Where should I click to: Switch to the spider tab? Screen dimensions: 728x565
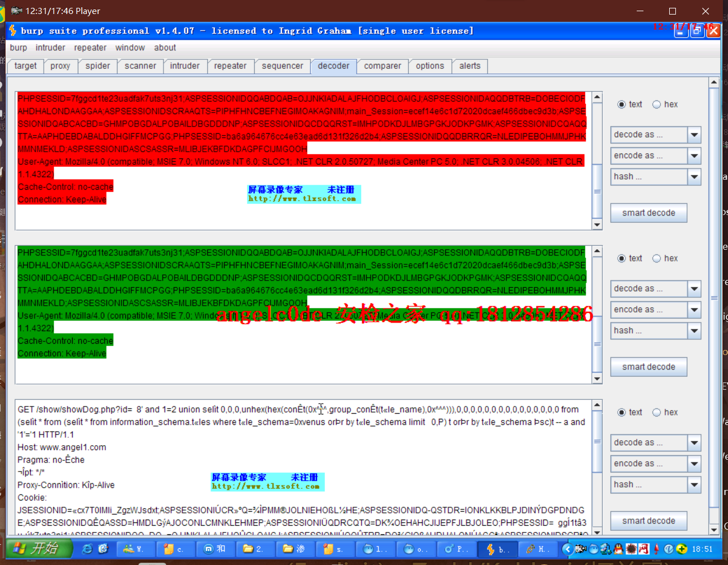(x=98, y=66)
